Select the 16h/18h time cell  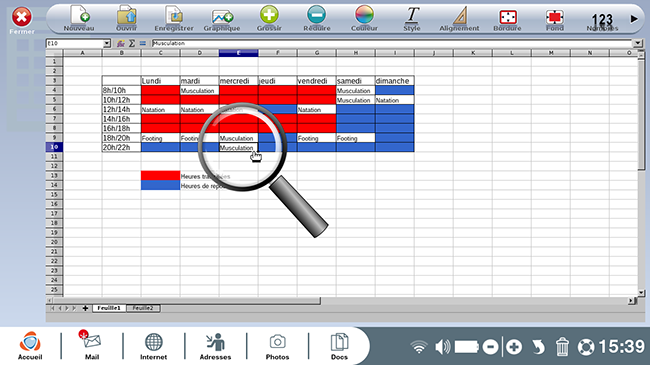pyautogui.click(x=121, y=128)
